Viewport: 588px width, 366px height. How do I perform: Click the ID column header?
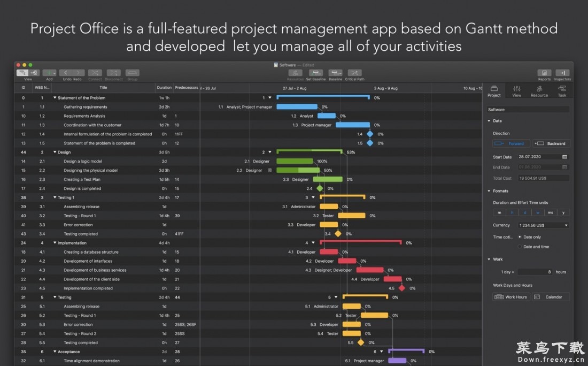tap(23, 88)
